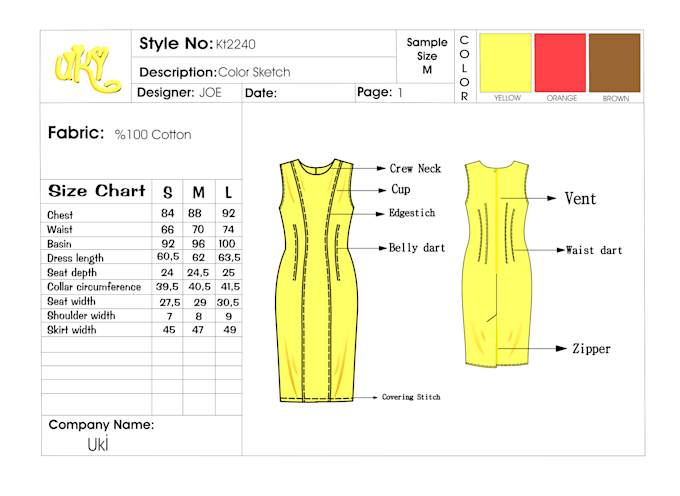680x496 pixels.
Task: Click Waist size M value 70
Action: click(198, 229)
